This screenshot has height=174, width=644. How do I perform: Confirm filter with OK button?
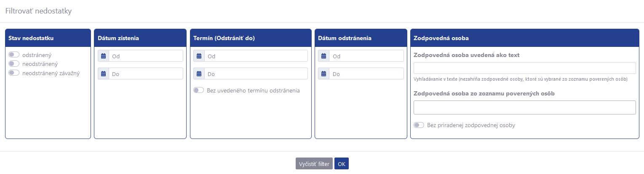point(342,163)
